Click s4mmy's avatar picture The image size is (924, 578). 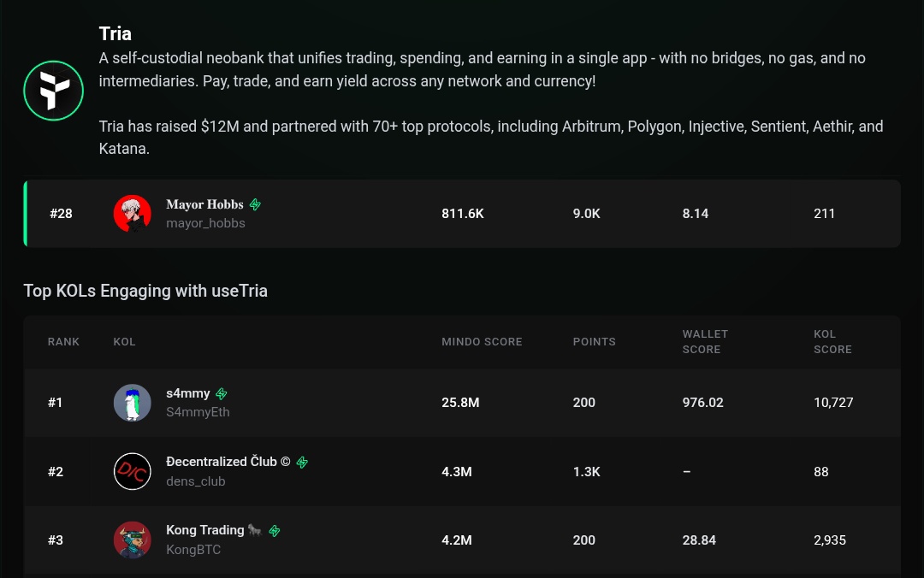click(133, 403)
